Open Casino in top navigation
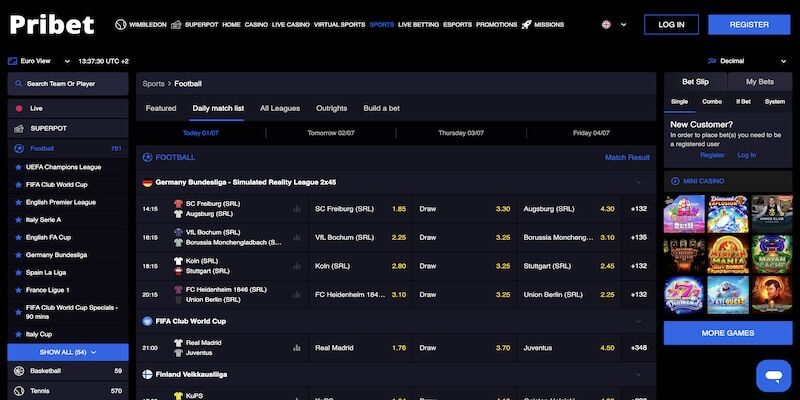This screenshot has height=400, width=800. click(256, 24)
